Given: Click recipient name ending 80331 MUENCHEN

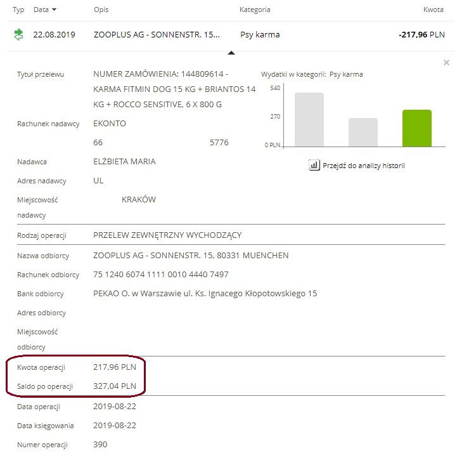Looking at the screenshot, I should (191, 255).
